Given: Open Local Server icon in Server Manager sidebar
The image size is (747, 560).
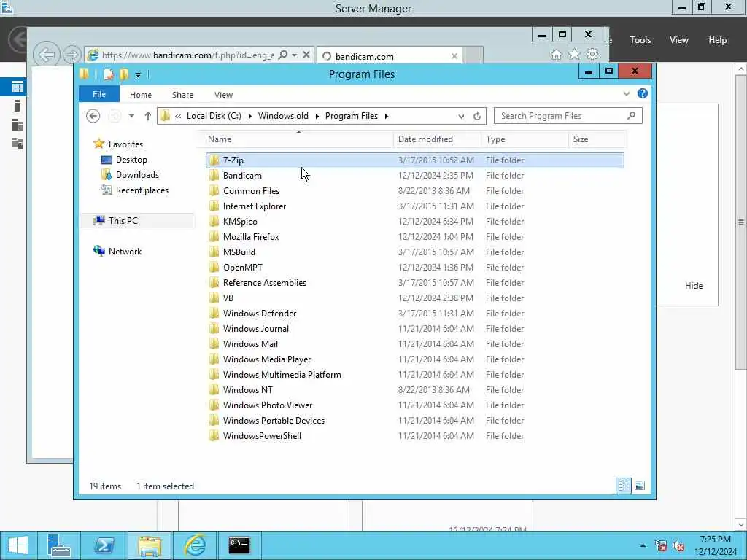Looking at the screenshot, I should (x=18, y=106).
